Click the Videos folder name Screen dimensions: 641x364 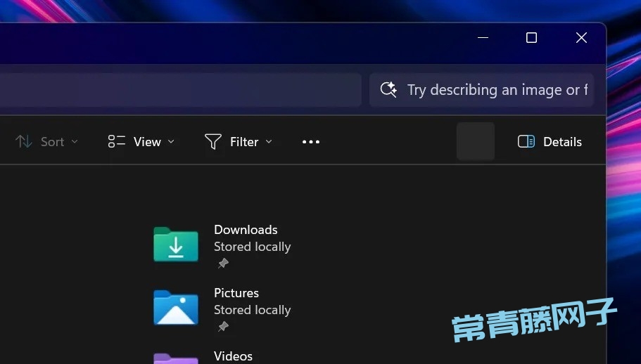point(233,356)
